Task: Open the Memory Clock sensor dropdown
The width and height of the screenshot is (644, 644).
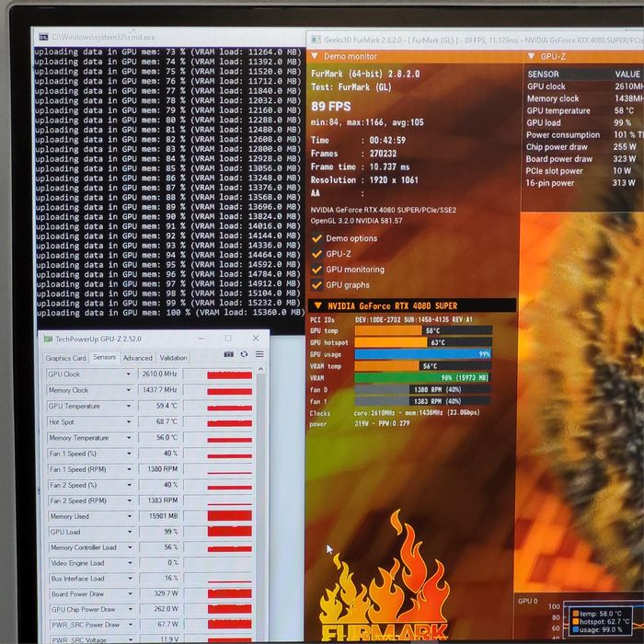Action: 129,390
